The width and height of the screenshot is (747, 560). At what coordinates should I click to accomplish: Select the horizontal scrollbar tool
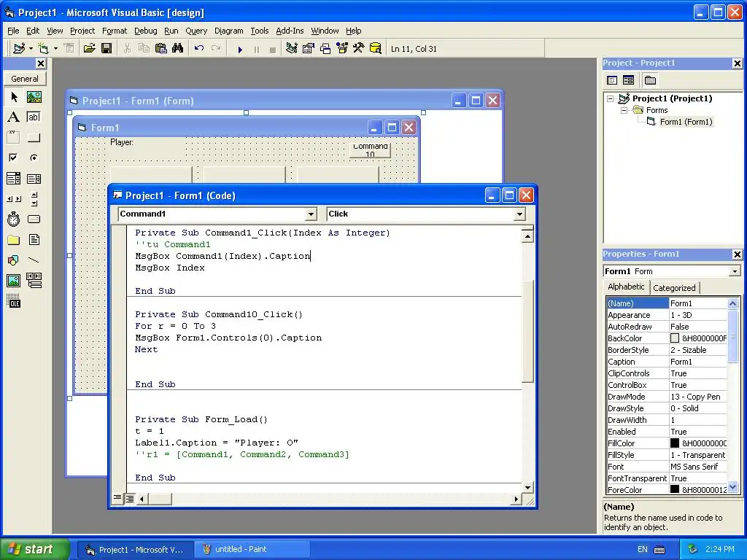14,199
